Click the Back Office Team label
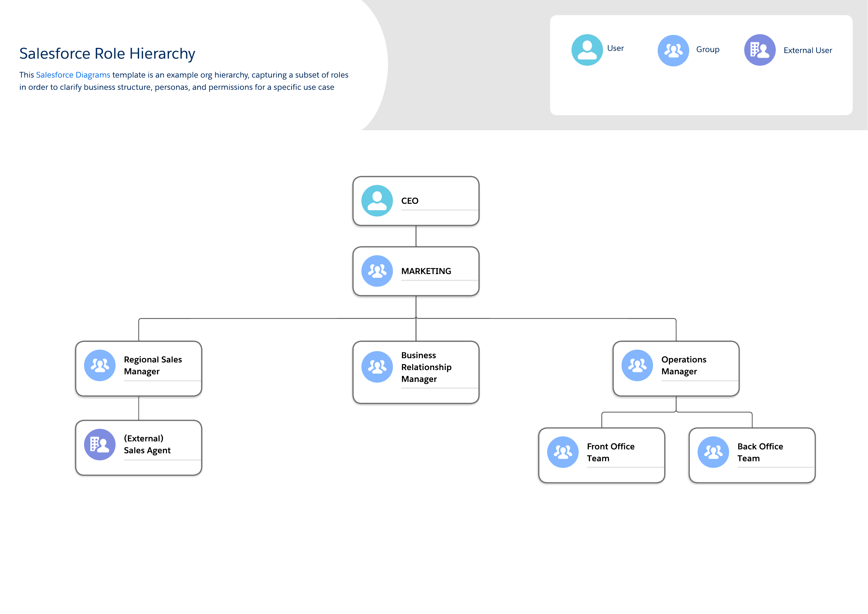This screenshot has height=614, width=868. point(760,452)
